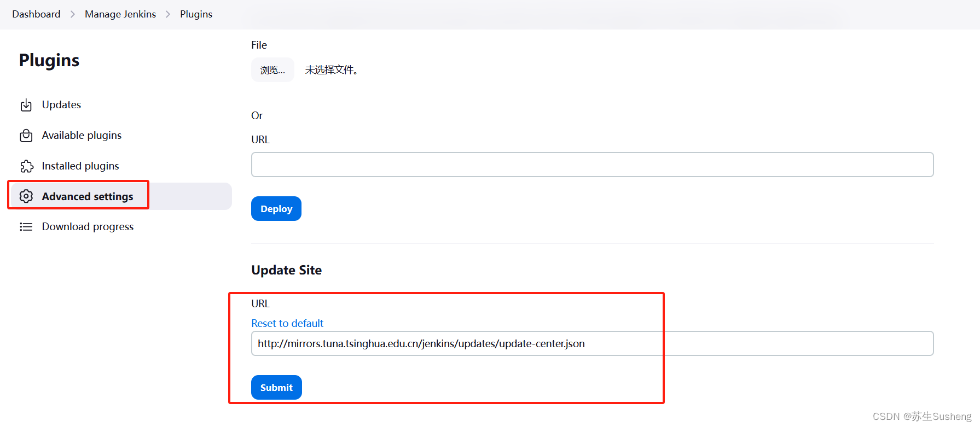The width and height of the screenshot is (980, 427).
Task: Click the 浏览... file browse button
Action: click(272, 70)
